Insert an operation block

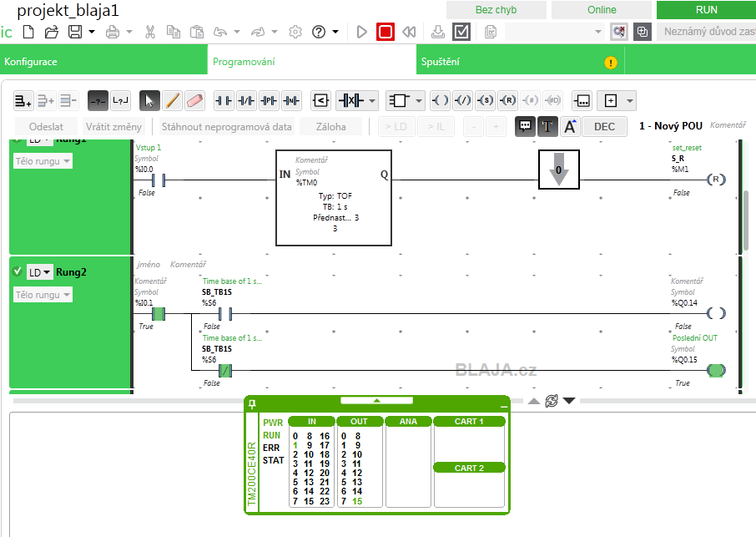click(x=582, y=101)
